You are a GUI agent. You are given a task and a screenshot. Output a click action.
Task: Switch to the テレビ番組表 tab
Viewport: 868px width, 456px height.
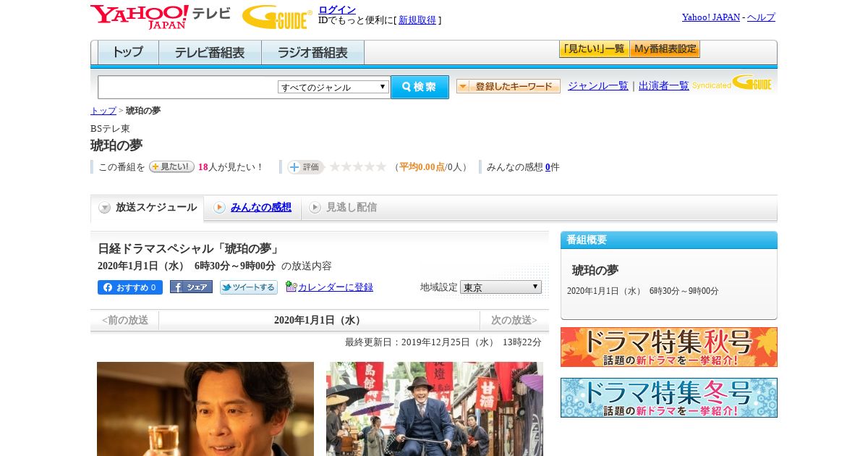tap(210, 52)
